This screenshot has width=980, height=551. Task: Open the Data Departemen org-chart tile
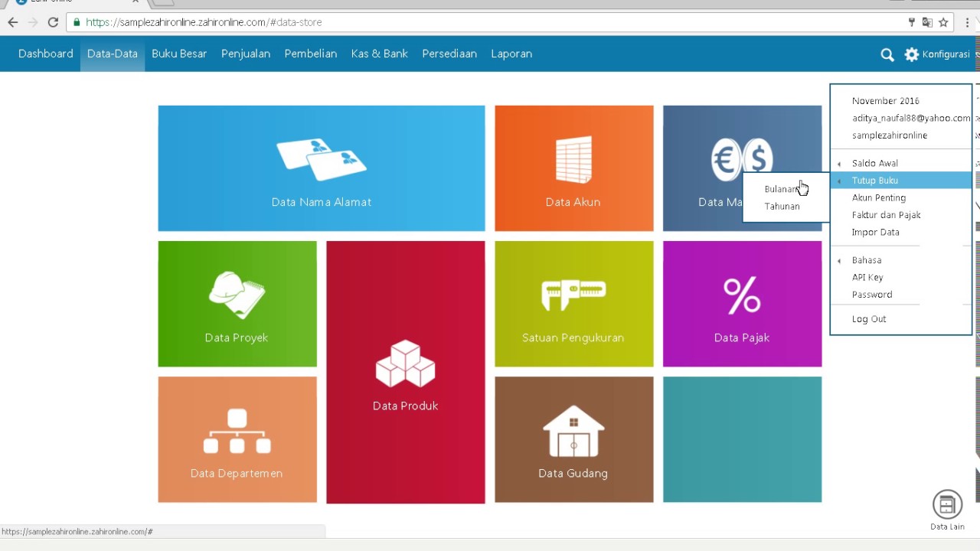[237, 439]
